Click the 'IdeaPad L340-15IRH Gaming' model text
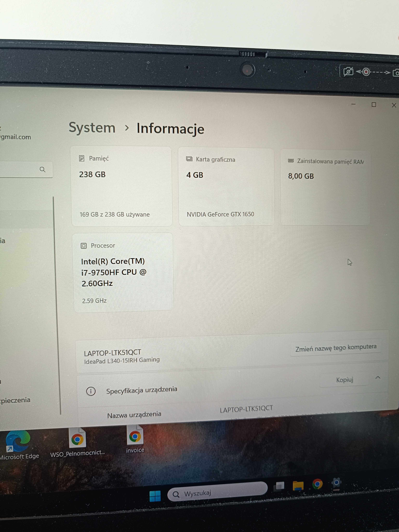Image resolution: width=399 pixels, height=532 pixels. pos(122,361)
